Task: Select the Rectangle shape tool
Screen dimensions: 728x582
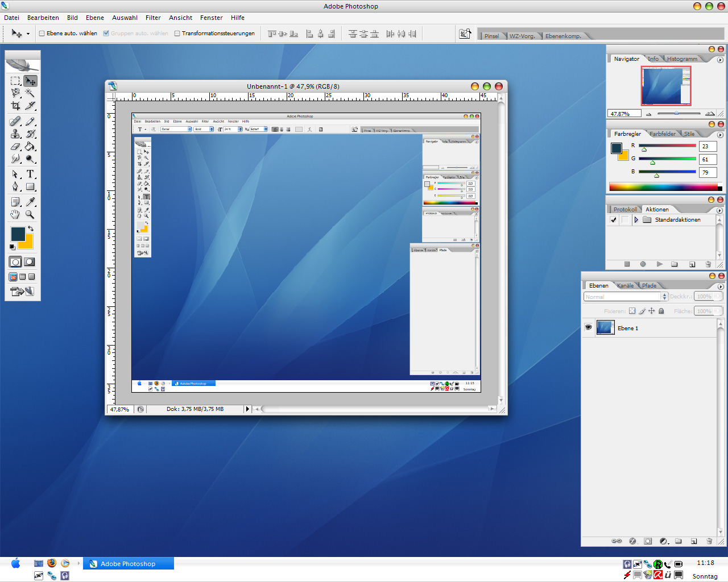Action: [x=30, y=186]
